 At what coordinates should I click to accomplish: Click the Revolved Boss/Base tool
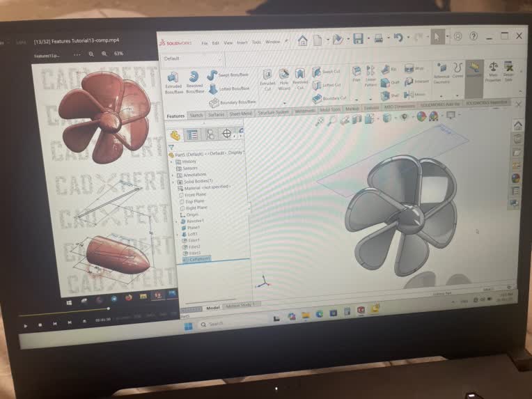(x=194, y=82)
